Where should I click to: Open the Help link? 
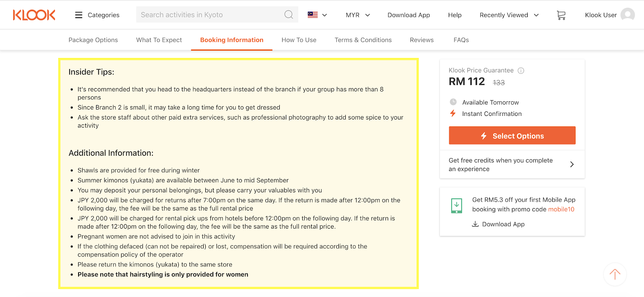click(455, 15)
